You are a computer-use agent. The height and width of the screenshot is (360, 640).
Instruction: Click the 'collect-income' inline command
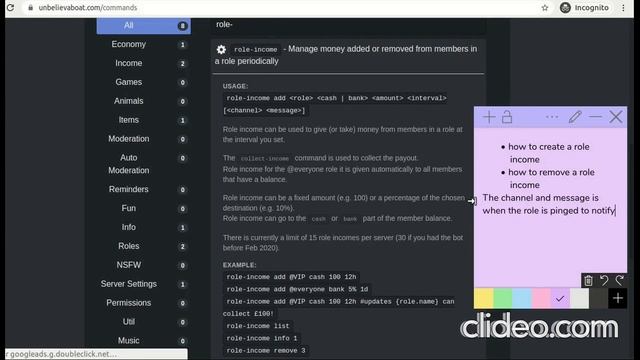264,158
